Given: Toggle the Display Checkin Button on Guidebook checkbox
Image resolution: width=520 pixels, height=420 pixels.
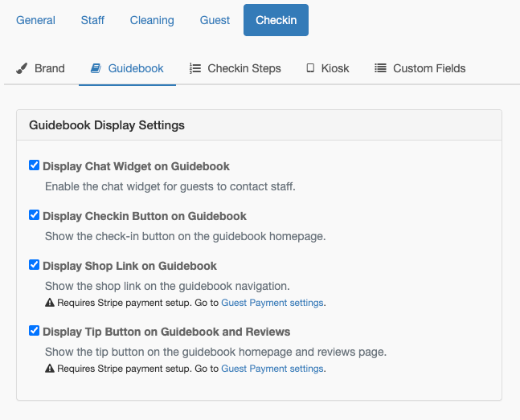Looking at the screenshot, I should pos(35,215).
